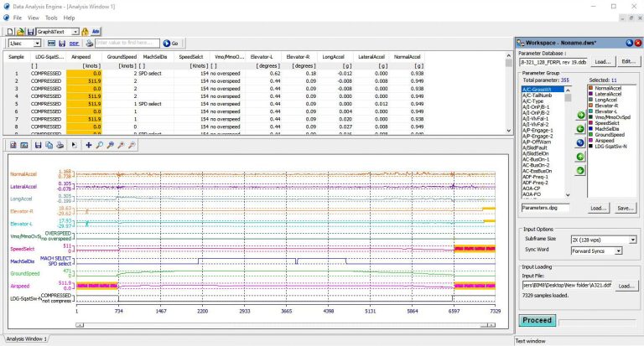Click the Airspeed column header
644x346 pixels.
84,57
